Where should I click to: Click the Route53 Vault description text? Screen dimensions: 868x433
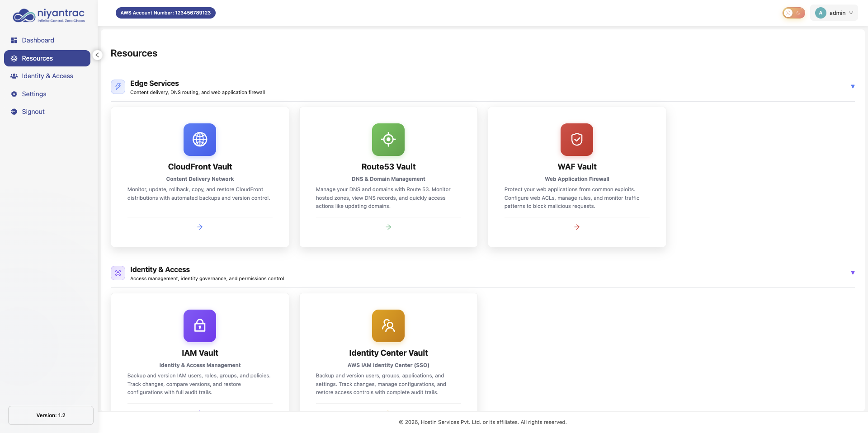coord(383,198)
